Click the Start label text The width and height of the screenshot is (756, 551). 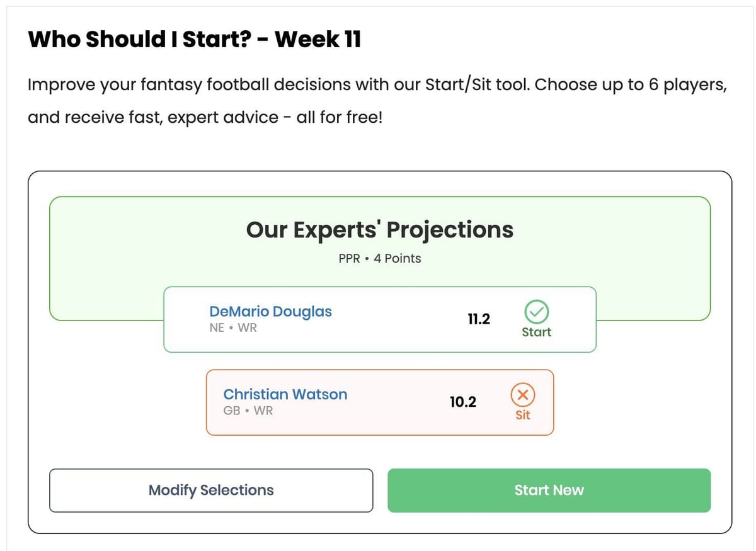[536, 332]
